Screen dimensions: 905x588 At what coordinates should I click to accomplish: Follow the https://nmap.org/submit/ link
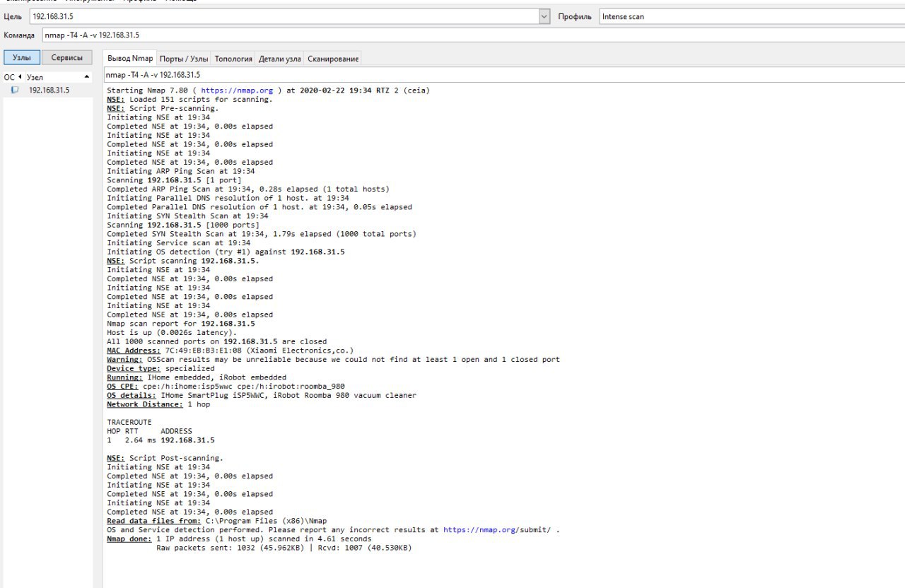pos(497,529)
